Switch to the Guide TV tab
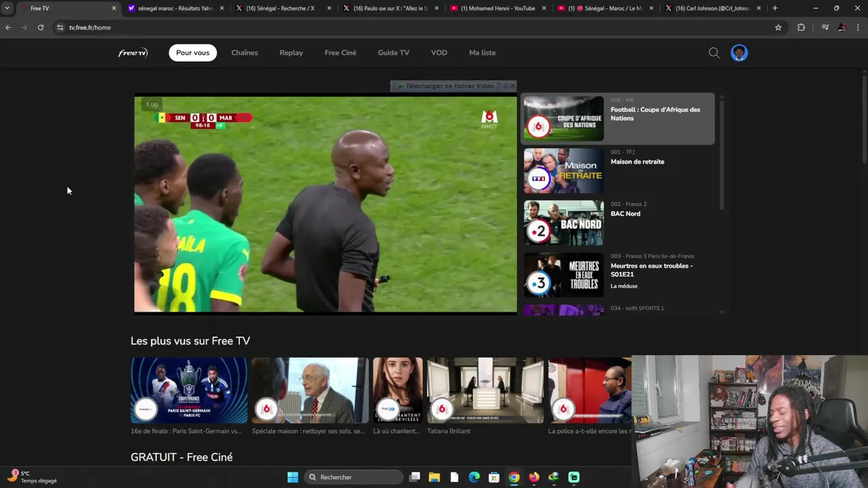 pos(393,53)
